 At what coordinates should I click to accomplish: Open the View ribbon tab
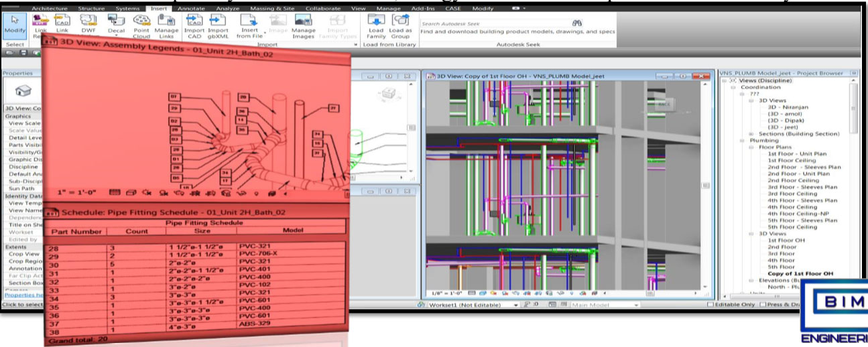coord(359,8)
